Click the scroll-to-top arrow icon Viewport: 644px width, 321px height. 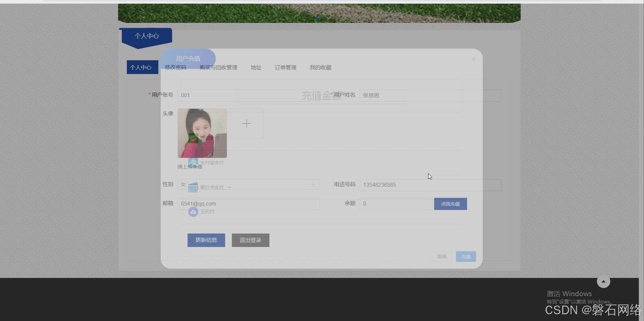pos(603,281)
